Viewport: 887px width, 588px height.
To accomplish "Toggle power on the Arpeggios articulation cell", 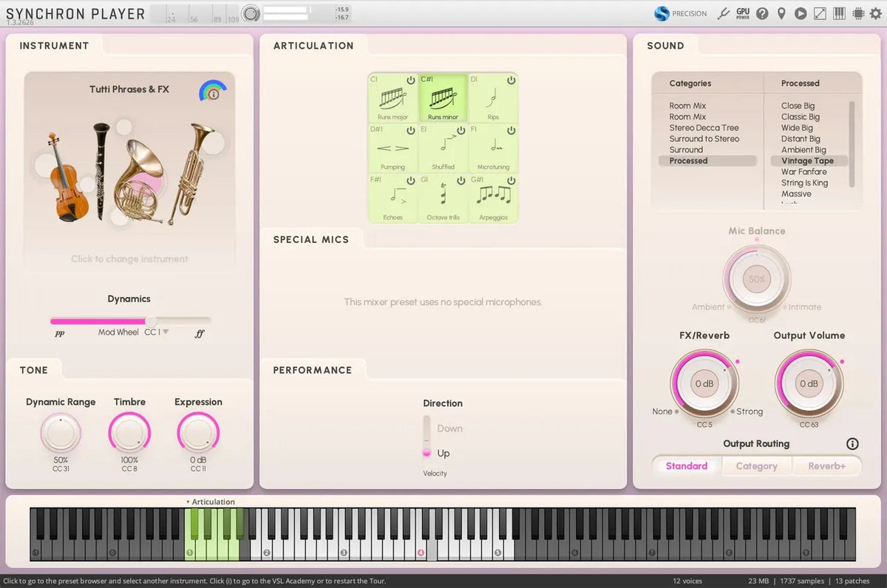I will tap(511, 181).
